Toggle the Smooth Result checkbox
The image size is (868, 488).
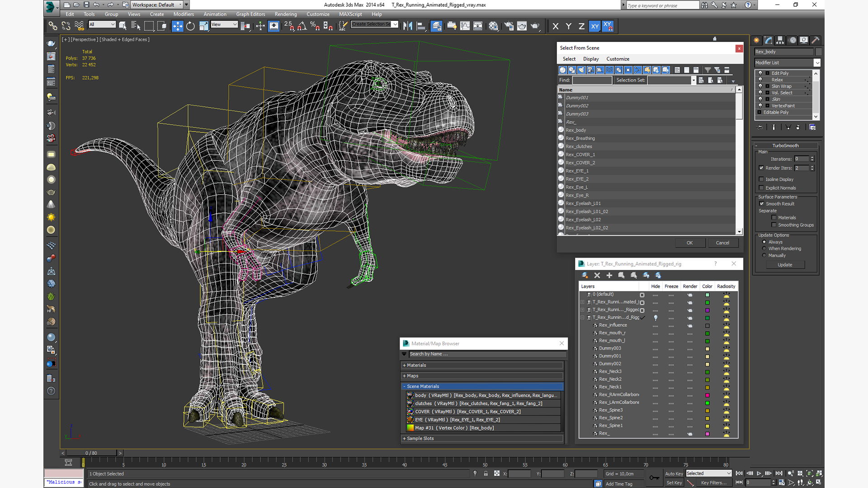[x=762, y=204]
